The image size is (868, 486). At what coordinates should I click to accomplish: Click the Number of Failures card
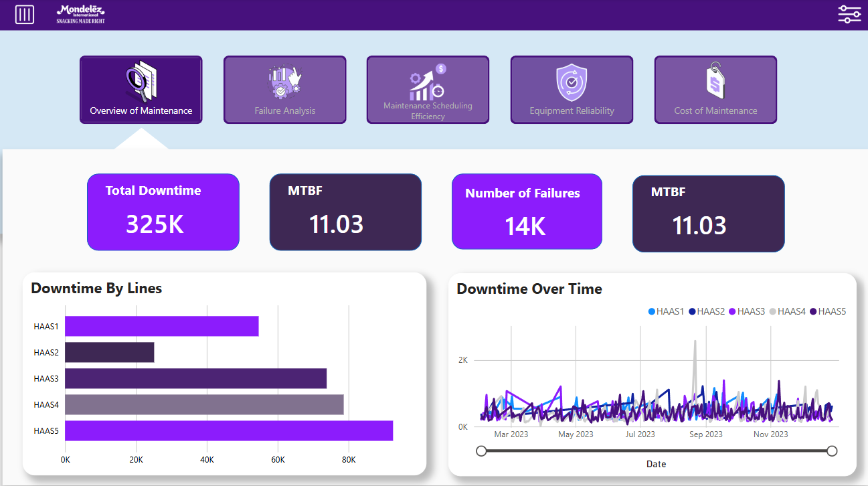coord(526,212)
